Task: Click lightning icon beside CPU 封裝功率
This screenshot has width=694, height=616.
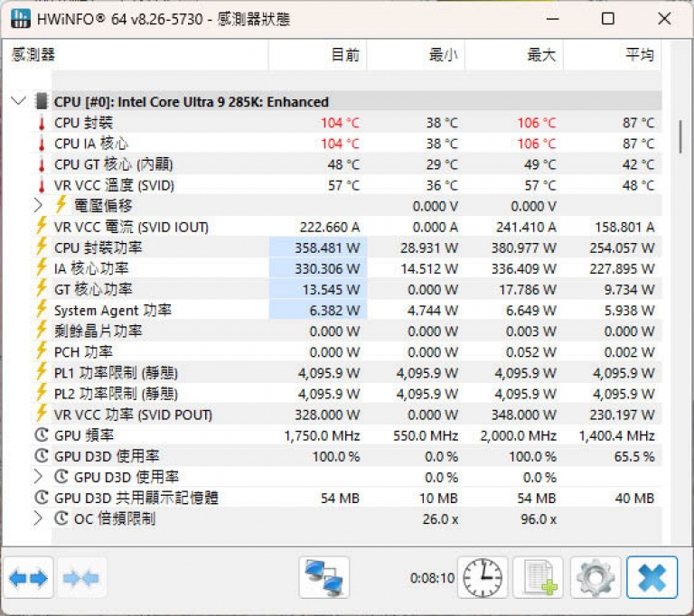Action: point(42,247)
